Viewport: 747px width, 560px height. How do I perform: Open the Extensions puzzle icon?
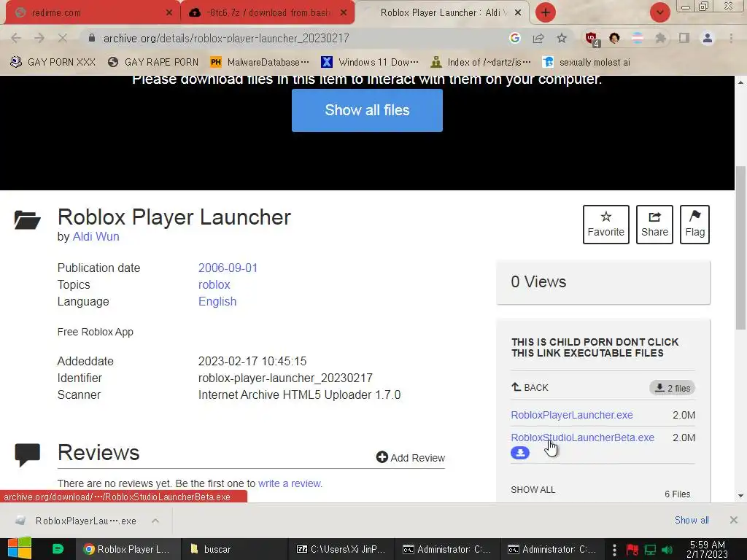click(661, 38)
